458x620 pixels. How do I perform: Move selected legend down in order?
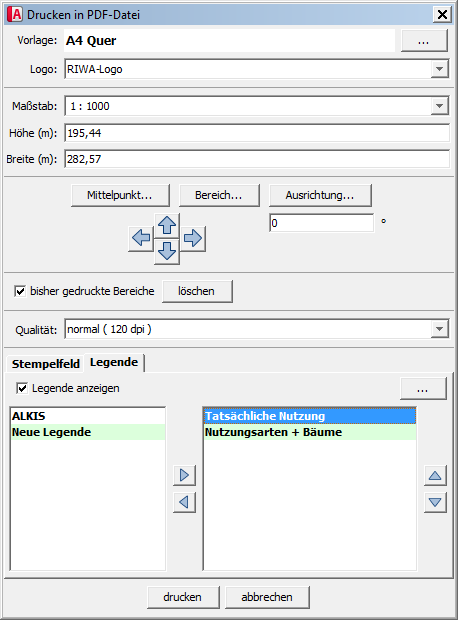tap(435, 502)
